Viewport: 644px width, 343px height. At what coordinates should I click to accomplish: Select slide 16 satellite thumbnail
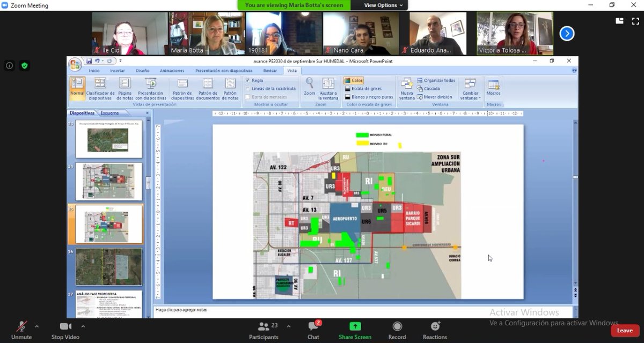click(109, 266)
